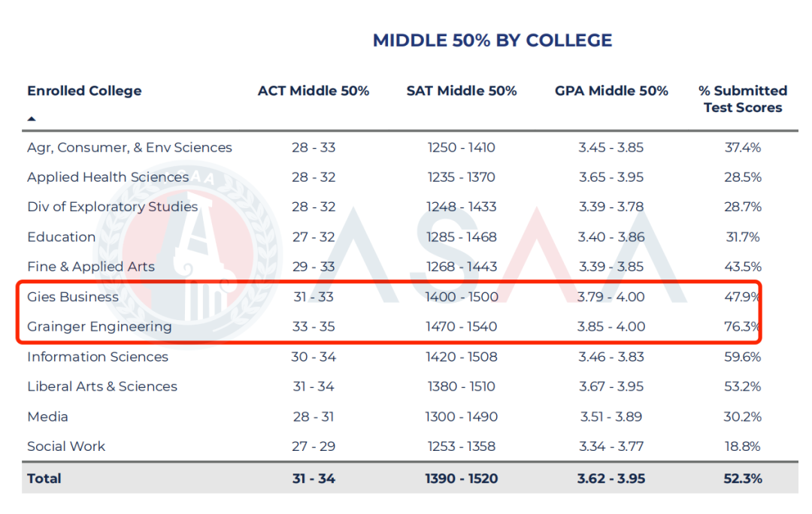Screen dimensions: 812x514
Task: Sort by ACT Middle 50% column header
Action: click(x=314, y=91)
